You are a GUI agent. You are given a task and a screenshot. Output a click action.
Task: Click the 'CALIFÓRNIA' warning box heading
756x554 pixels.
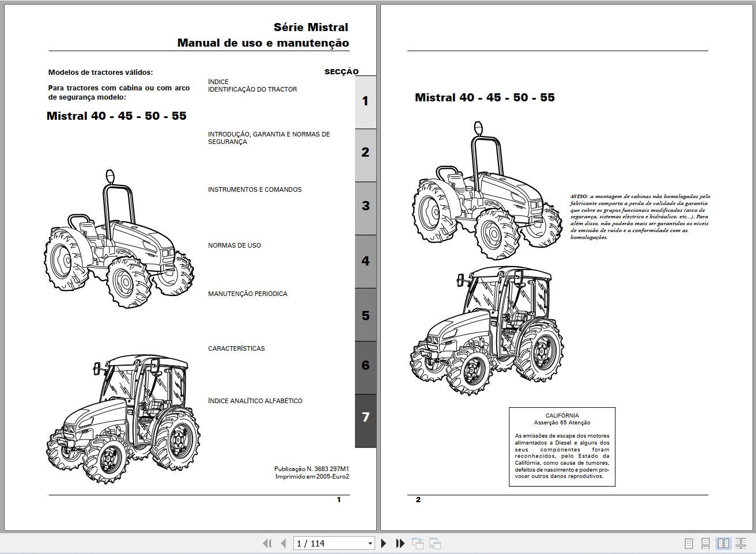(x=562, y=415)
